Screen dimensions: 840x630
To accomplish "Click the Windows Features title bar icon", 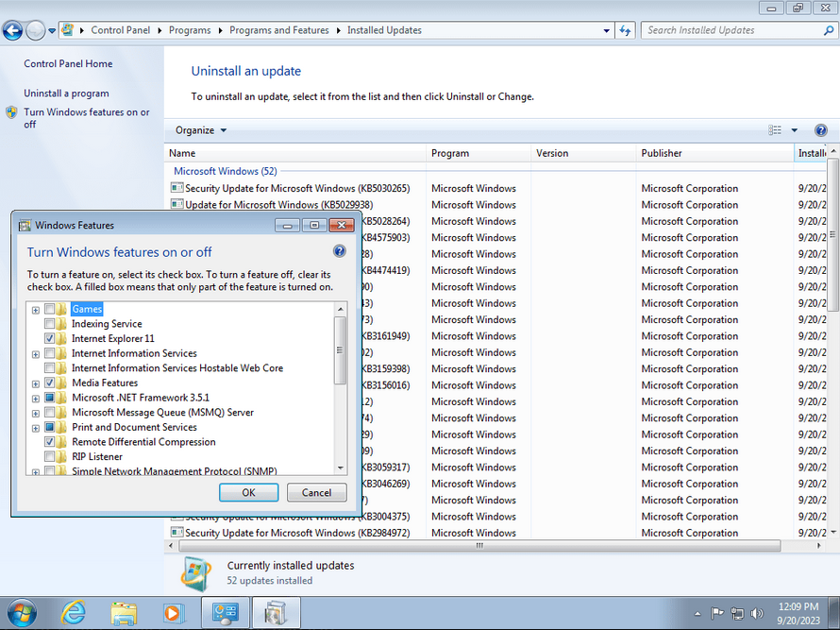I will pyautogui.click(x=25, y=225).
